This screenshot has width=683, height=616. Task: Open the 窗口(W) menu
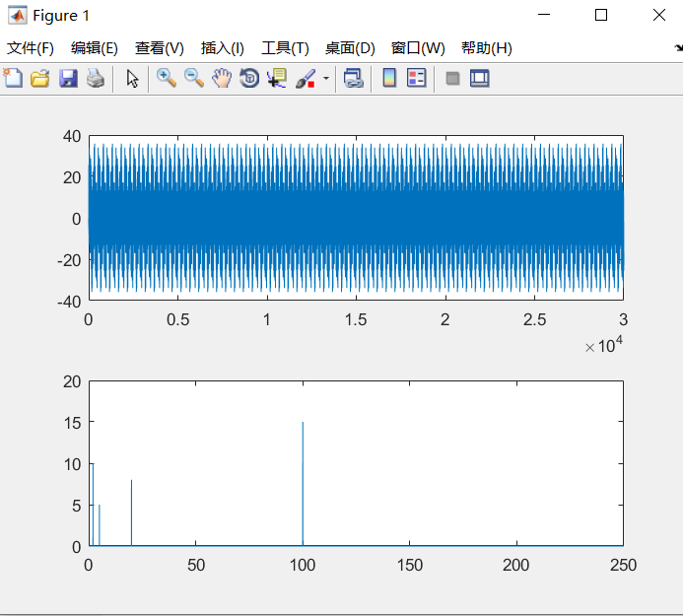click(x=418, y=48)
